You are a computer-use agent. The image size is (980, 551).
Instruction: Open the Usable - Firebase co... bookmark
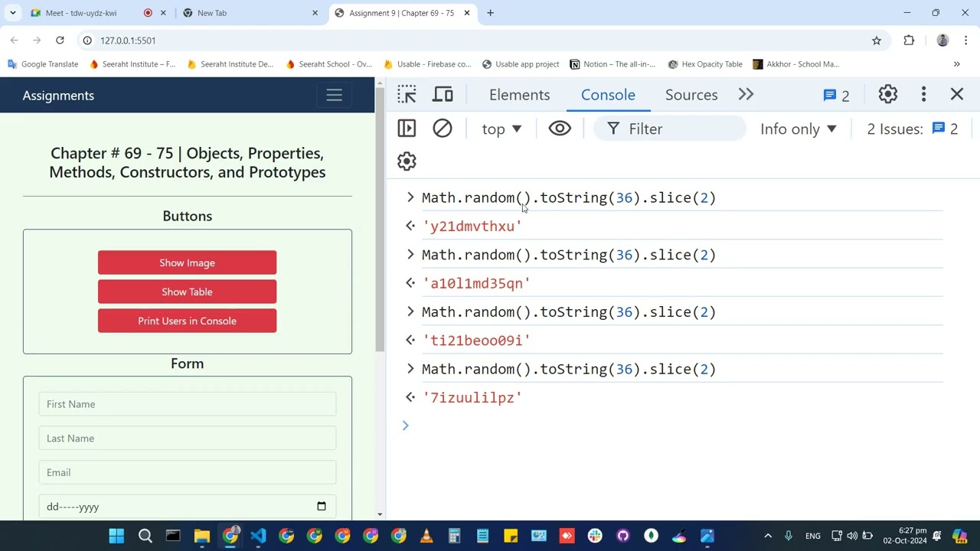point(428,64)
